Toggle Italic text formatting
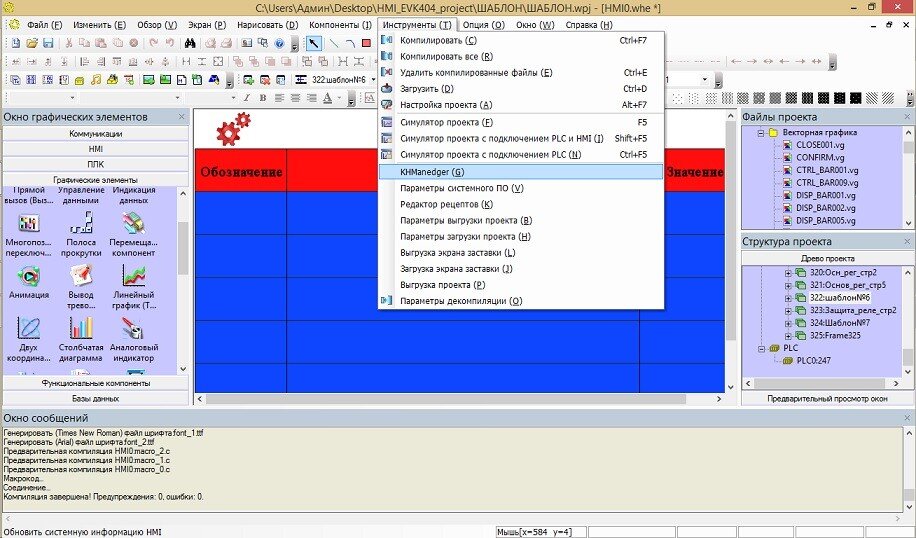Viewport: 916px width, 538px height. pyautogui.click(x=247, y=98)
